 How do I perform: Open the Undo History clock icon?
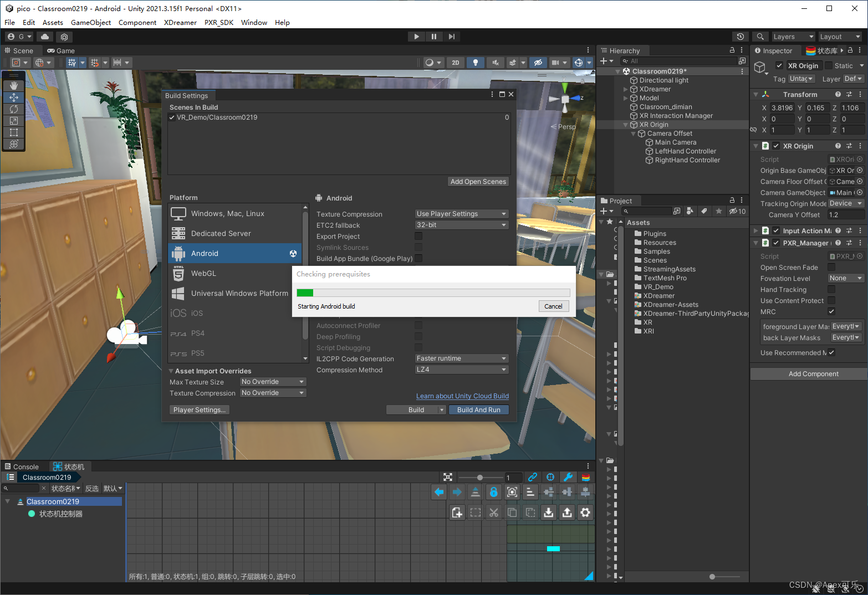pos(741,37)
